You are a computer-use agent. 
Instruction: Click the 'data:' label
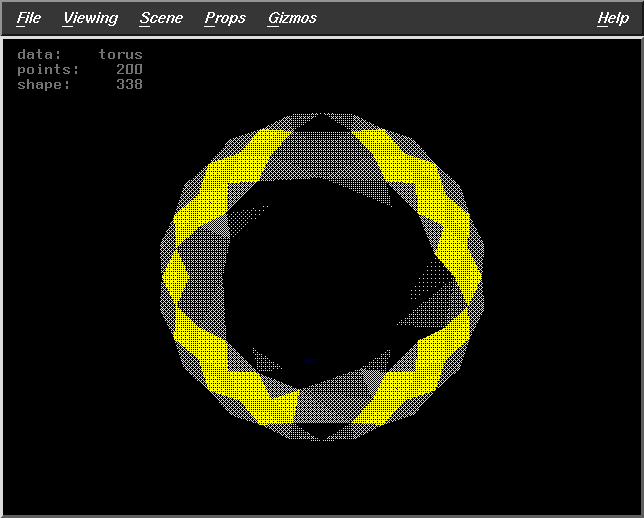click(39, 55)
